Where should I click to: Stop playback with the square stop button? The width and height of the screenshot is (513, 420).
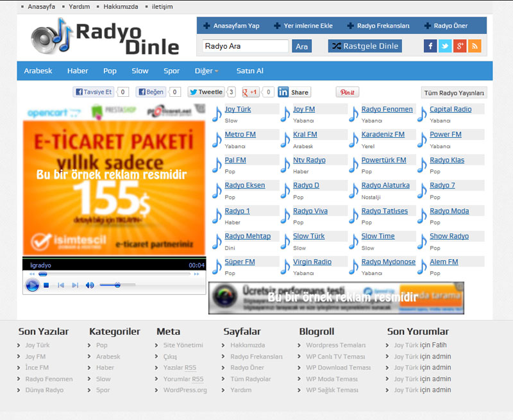click(46, 285)
